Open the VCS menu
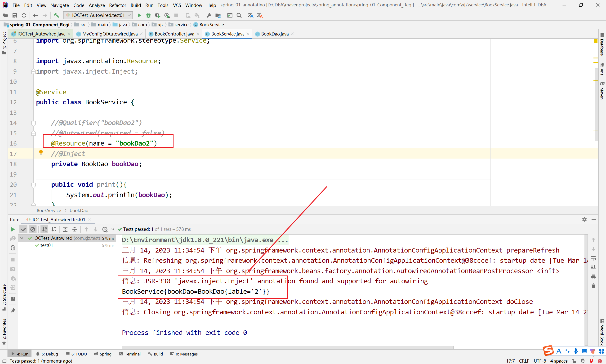The width and height of the screenshot is (606, 364). [x=177, y=5]
